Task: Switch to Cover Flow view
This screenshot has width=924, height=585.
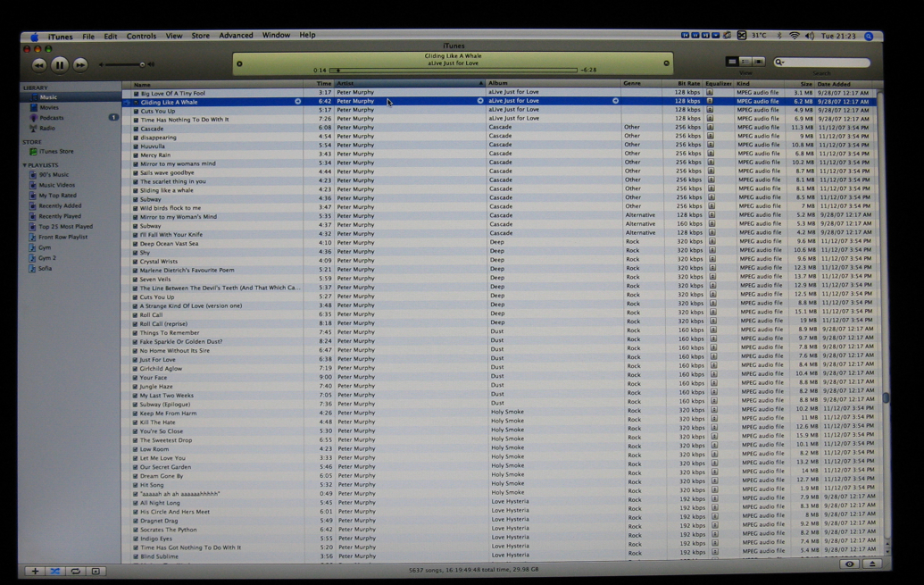Action: [759, 62]
